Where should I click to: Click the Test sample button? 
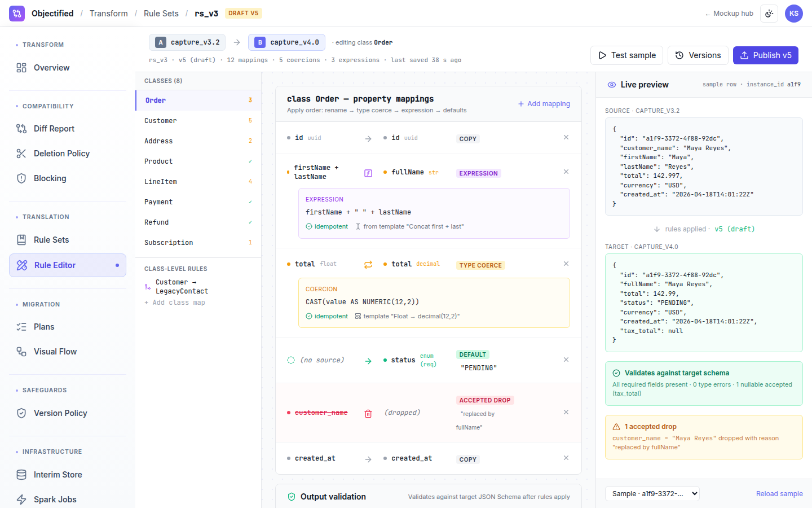pos(626,55)
